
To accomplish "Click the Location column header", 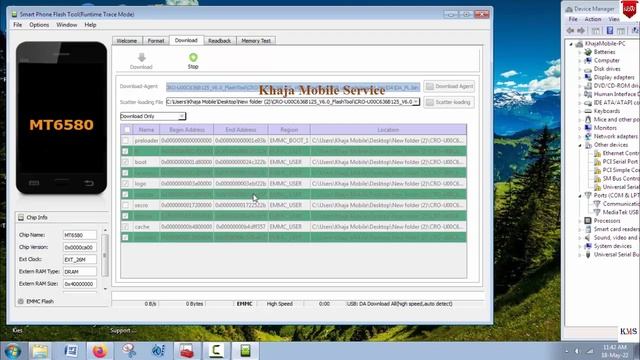I will (x=388, y=130).
